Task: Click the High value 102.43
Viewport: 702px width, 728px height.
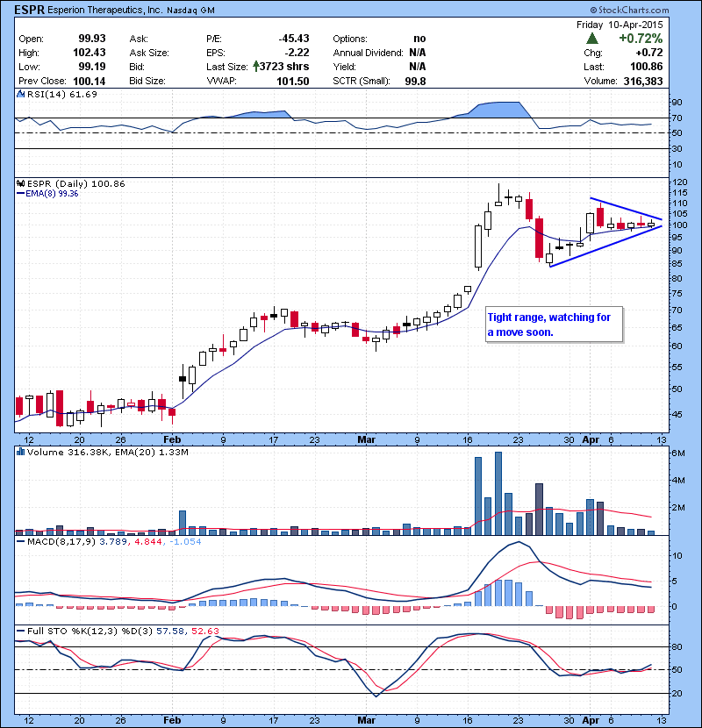Action: click(90, 53)
